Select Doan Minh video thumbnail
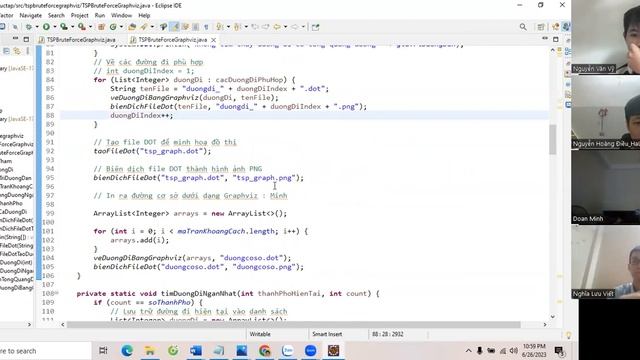Screen dimensions: 640x360 coord(606,187)
